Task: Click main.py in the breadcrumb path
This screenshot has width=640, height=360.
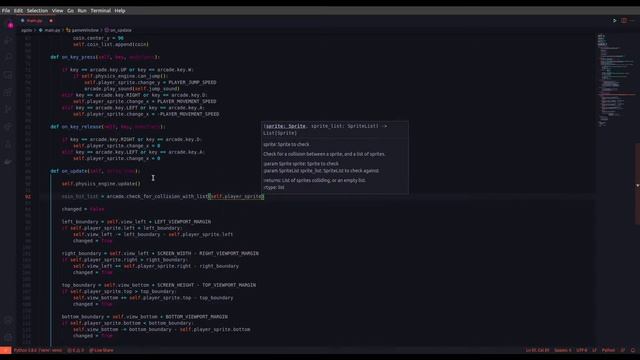Action: [52, 30]
